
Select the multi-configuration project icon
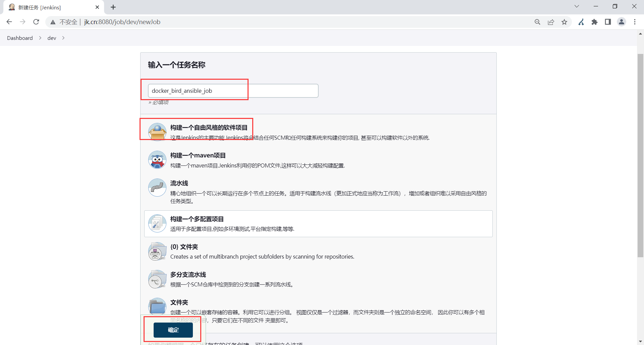(157, 223)
